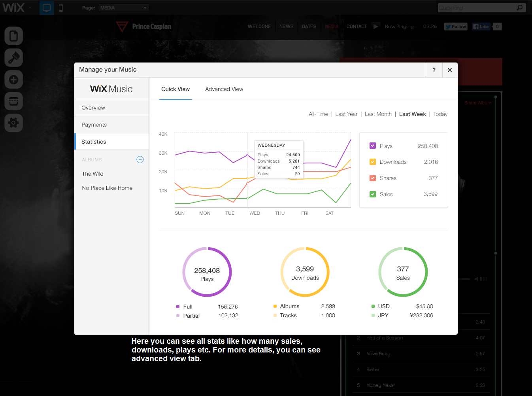Filter stats by Last Year

tap(346, 114)
